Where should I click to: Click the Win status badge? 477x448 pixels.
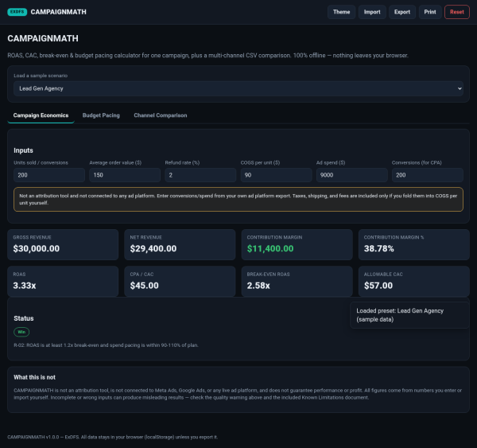coord(21,332)
